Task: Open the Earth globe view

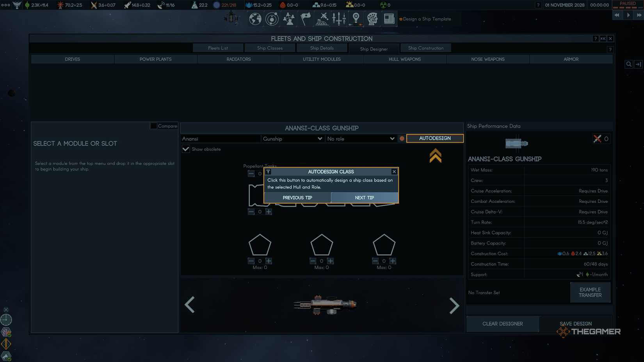Action: point(255,19)
